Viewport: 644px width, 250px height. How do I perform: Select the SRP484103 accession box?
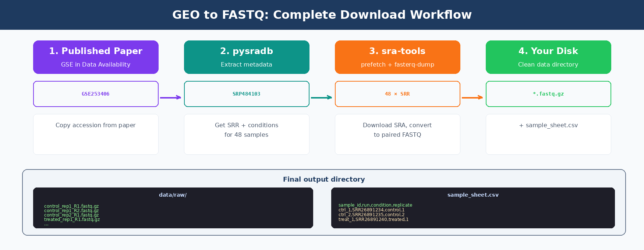point(247,94)
